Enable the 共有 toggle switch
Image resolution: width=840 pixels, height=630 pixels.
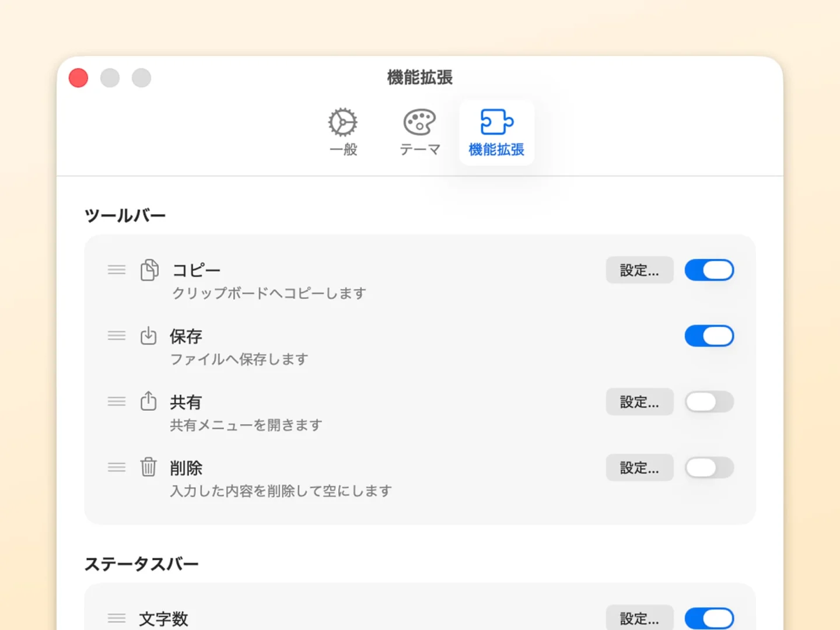(x=709, y=402)
